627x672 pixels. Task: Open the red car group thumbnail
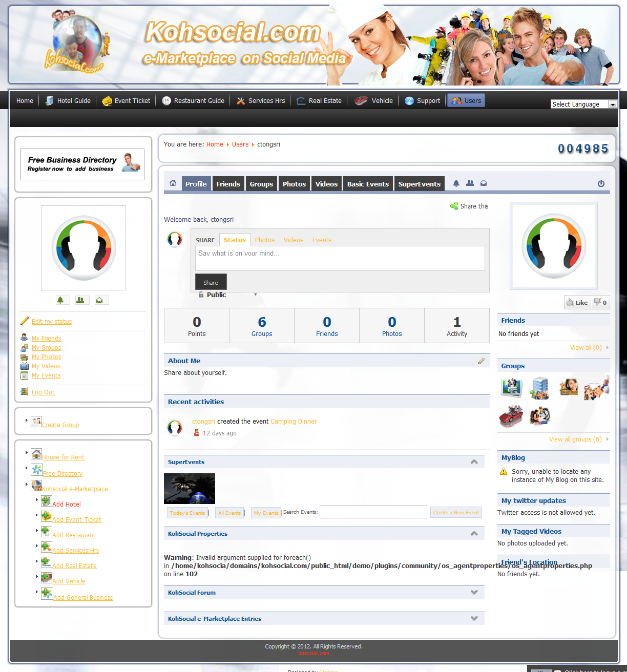click(x=511, y=416)
